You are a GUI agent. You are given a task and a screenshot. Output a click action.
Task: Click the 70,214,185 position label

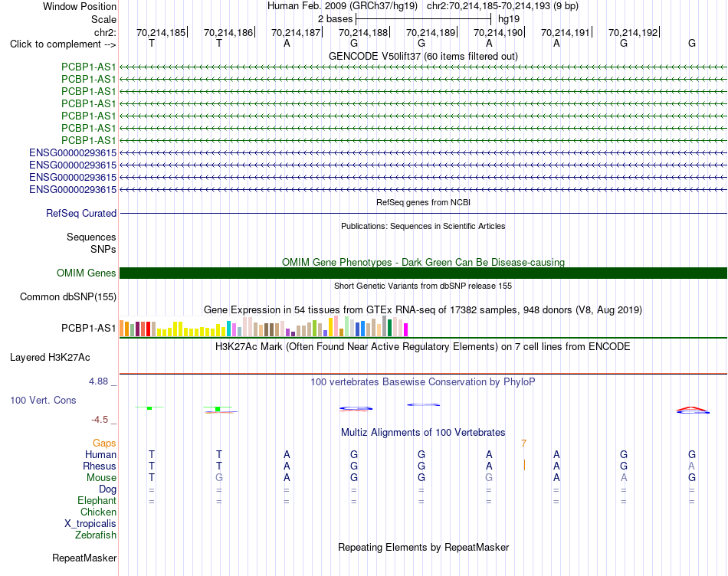[161, 32]
